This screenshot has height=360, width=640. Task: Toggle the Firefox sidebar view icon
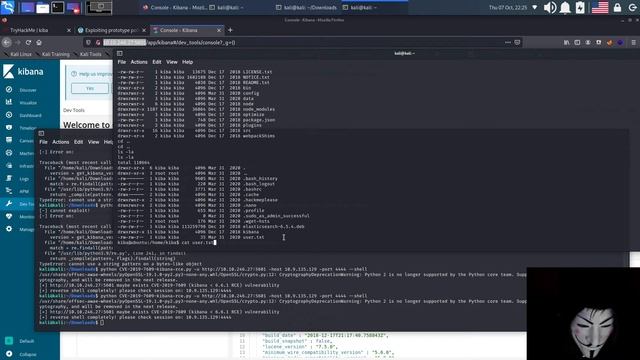[577, 42]
